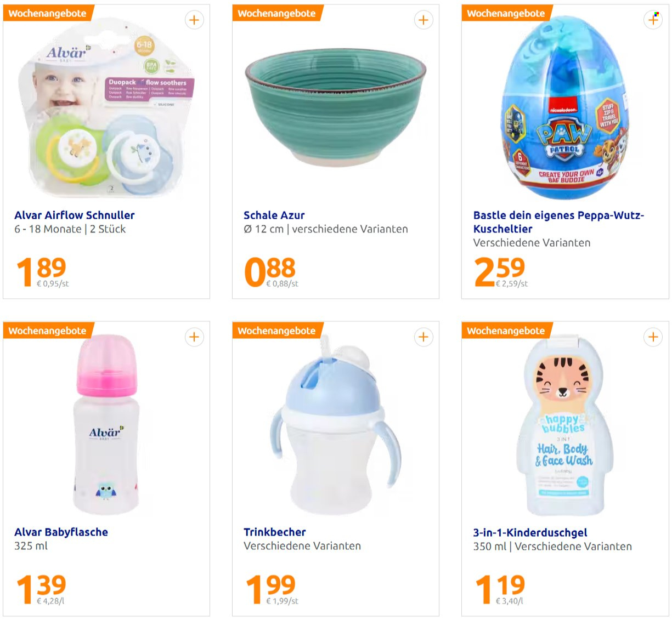Open the Alvar Babyflasche product title

[61, 532]
